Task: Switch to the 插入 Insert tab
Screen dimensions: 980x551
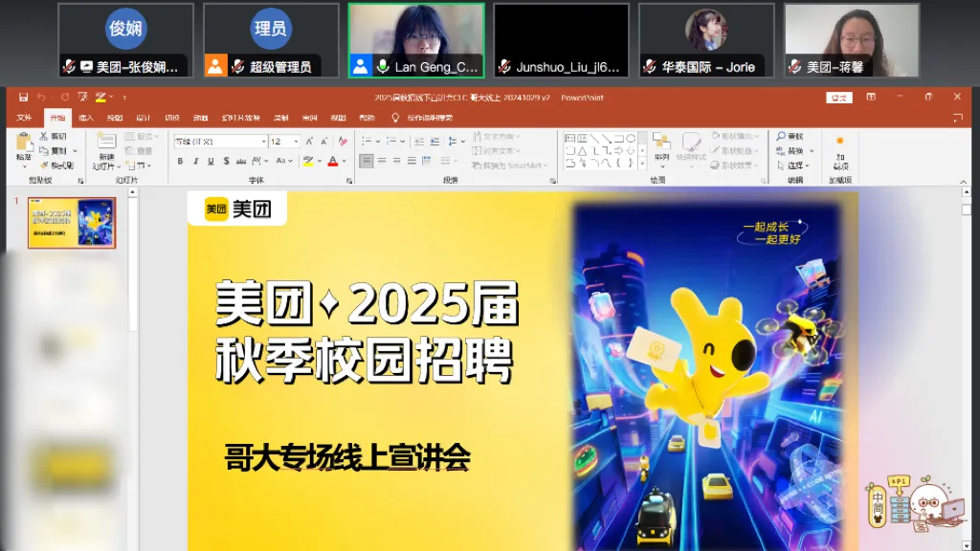Action: tap(85, 118)
